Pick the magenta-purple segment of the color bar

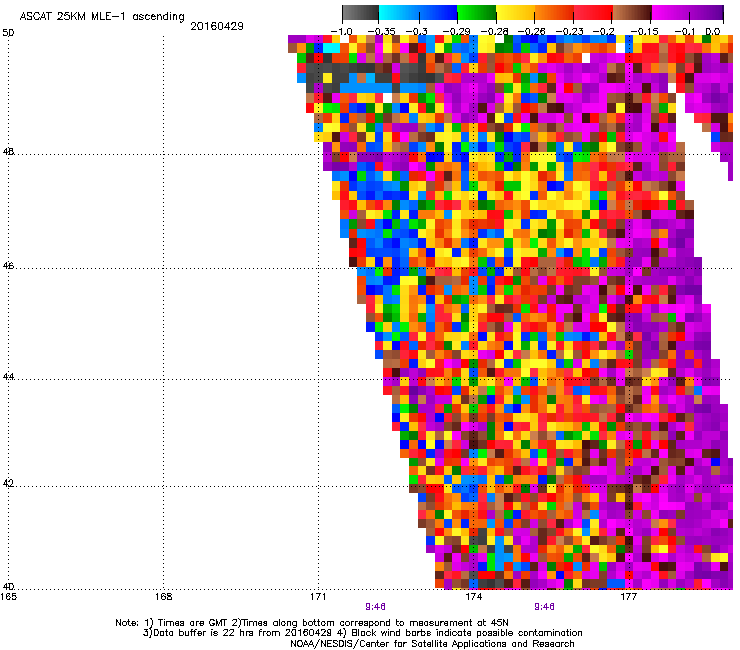(x=688, y=12)
